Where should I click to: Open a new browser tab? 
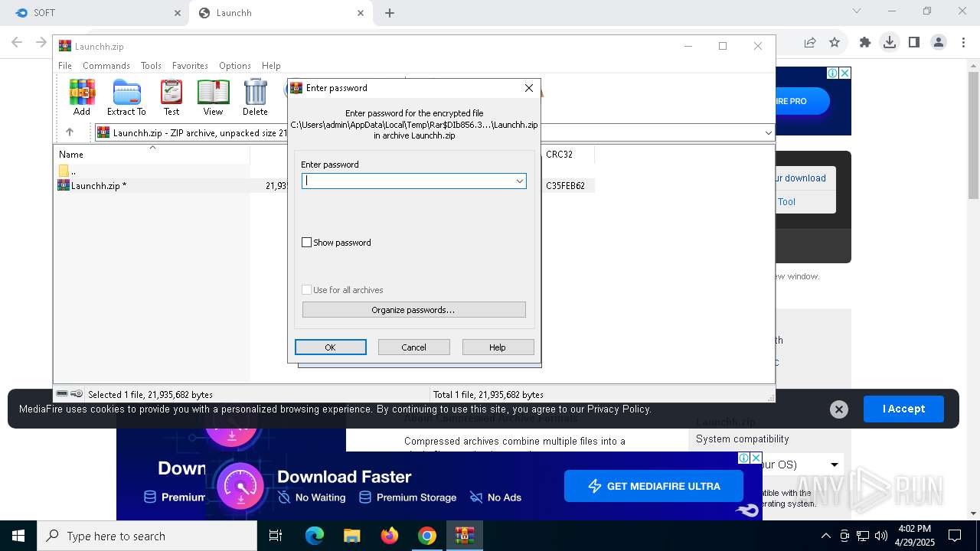click(390, 13)
